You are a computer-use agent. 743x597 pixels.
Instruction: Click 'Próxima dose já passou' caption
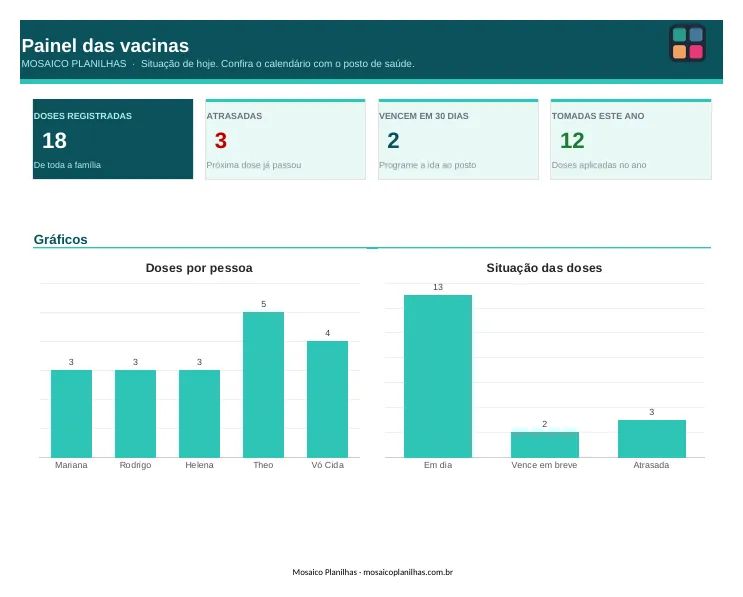(x=254, y=165)
